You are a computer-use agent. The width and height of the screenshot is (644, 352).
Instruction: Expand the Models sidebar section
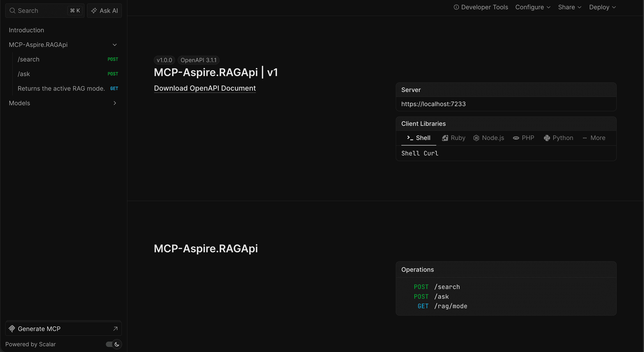[x=115, y=103]
